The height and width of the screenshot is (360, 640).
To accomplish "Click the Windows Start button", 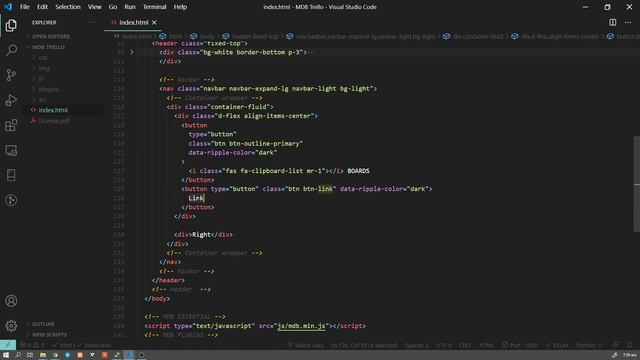I will click(x=6, y=355).
